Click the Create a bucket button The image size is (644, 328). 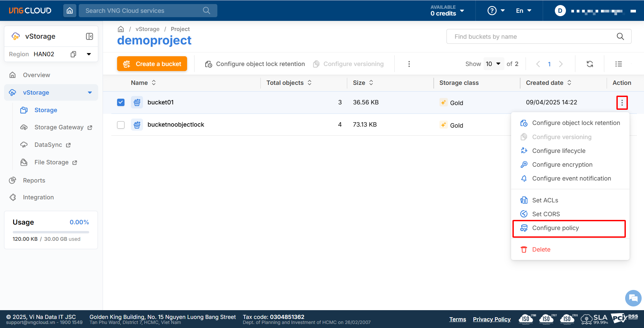(x=152, y=64)
